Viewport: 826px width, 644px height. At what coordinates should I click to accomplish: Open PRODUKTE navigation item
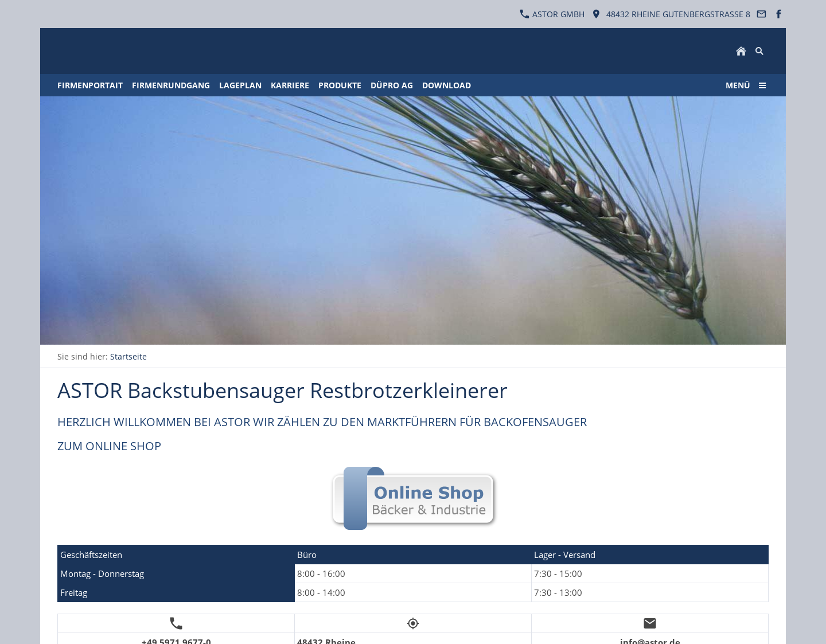point(340,85)
